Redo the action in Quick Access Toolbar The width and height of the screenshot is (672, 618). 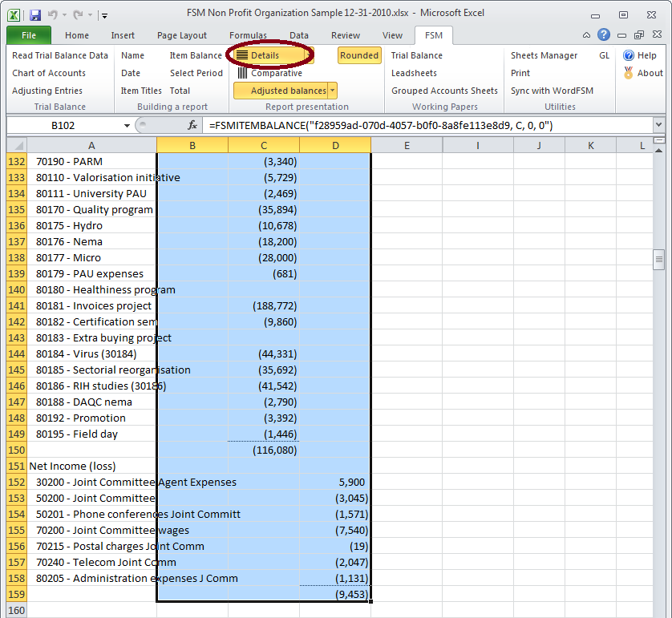[78, 15]
